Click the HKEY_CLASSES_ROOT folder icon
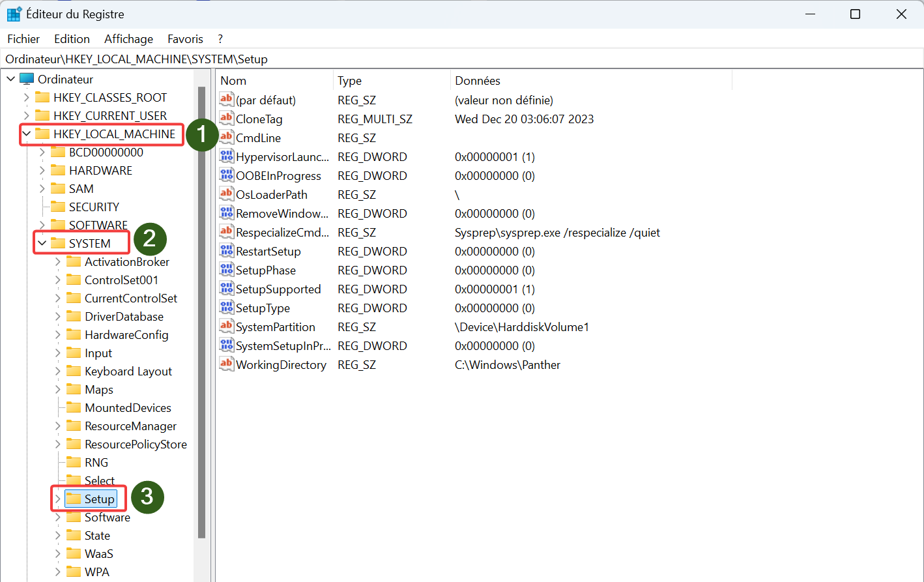 coord(42,97)
